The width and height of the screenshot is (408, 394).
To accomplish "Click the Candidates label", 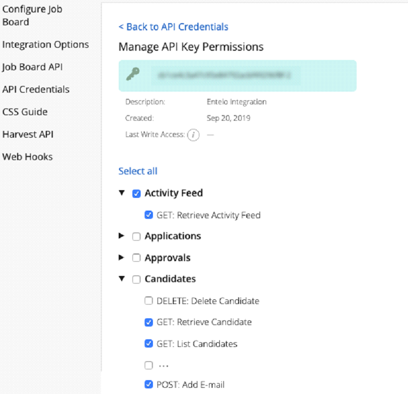I will 170,279.
